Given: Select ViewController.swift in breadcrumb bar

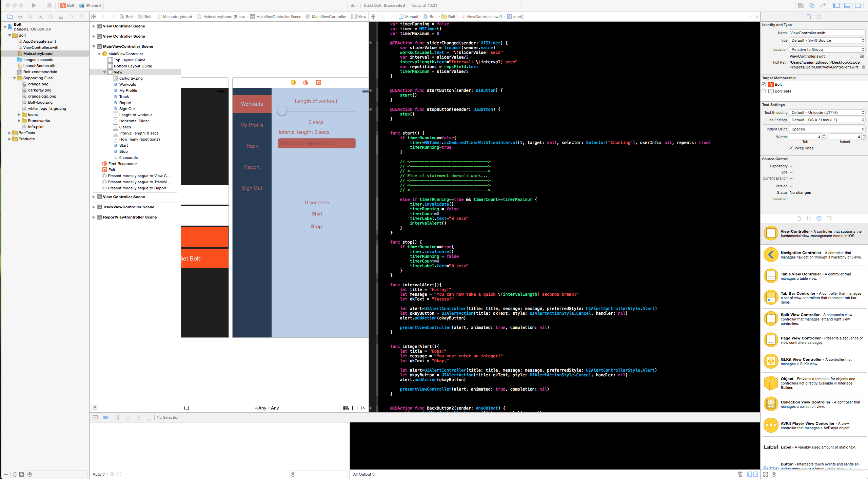Looking at the screenshot, I should [484, 17].
